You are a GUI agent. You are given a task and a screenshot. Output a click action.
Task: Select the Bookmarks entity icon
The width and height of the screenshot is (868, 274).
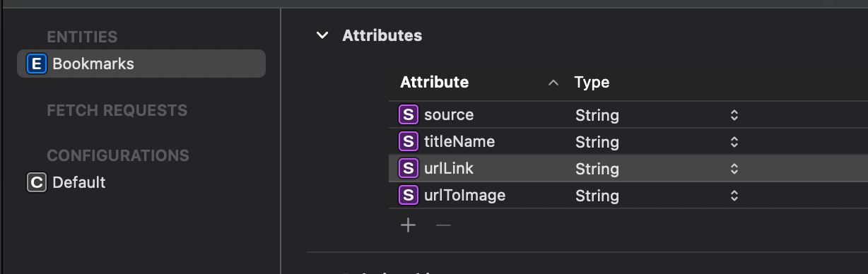pos(36,64)
